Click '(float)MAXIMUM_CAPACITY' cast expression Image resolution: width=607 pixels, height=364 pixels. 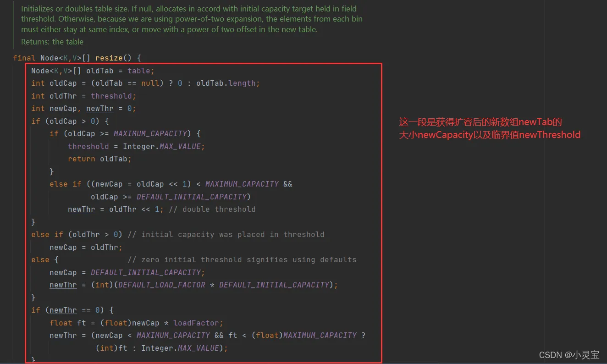coord(304,335)
